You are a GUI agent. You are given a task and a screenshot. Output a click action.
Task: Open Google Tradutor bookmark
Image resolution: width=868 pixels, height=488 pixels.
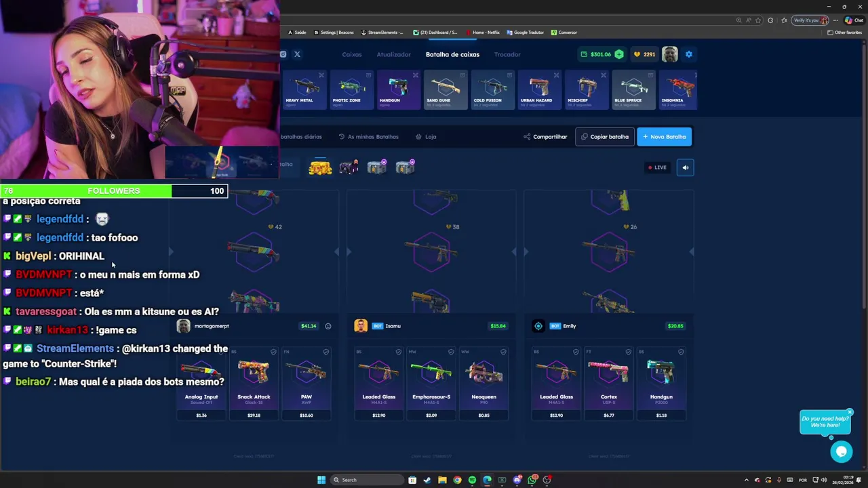pos(526,33)
